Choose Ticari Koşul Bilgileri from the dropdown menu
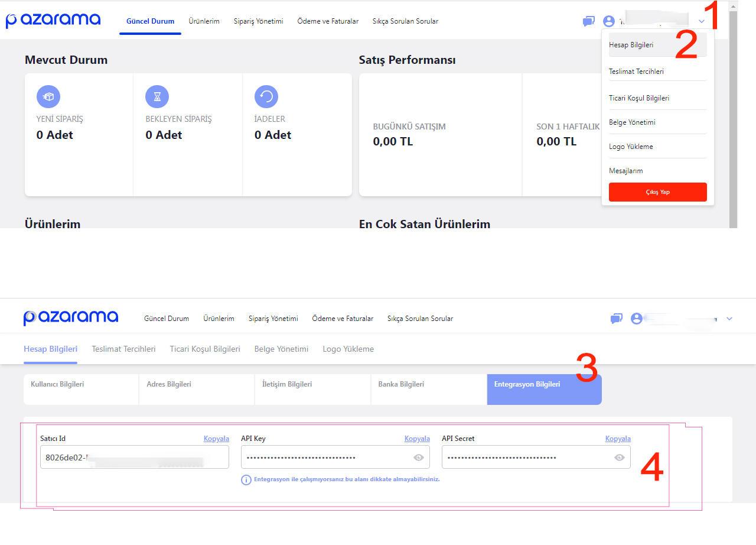Image resolution: width=756 pixels, height=545 pixels. 658,98
